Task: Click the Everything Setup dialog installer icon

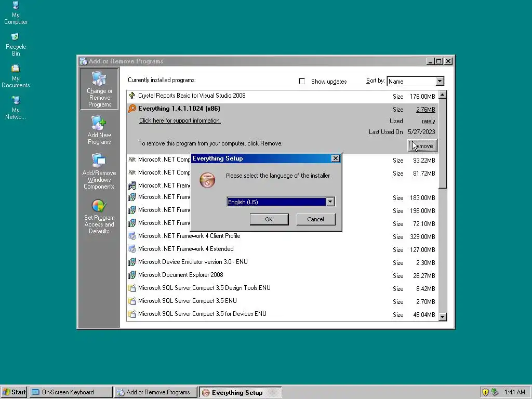Action: 207,180
